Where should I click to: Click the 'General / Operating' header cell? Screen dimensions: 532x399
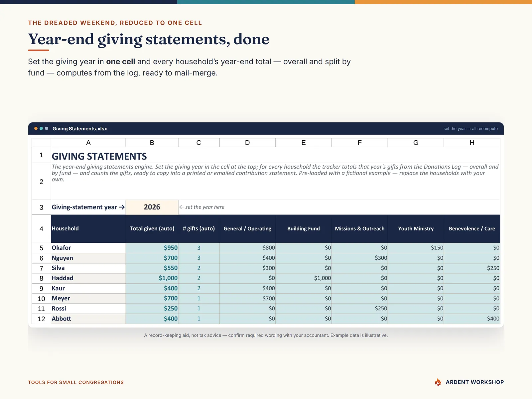coord(247,228)
